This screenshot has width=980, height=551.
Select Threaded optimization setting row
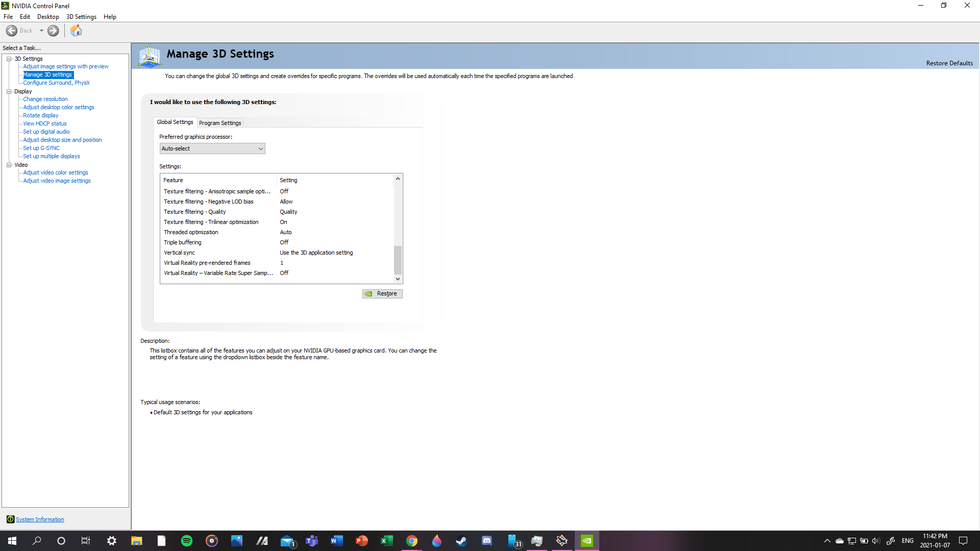point(277,232)
